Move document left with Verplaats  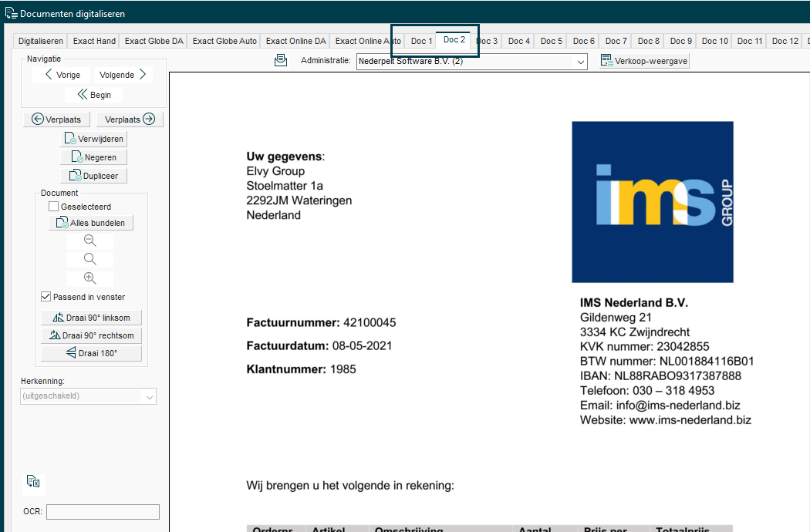click(57, 120)
